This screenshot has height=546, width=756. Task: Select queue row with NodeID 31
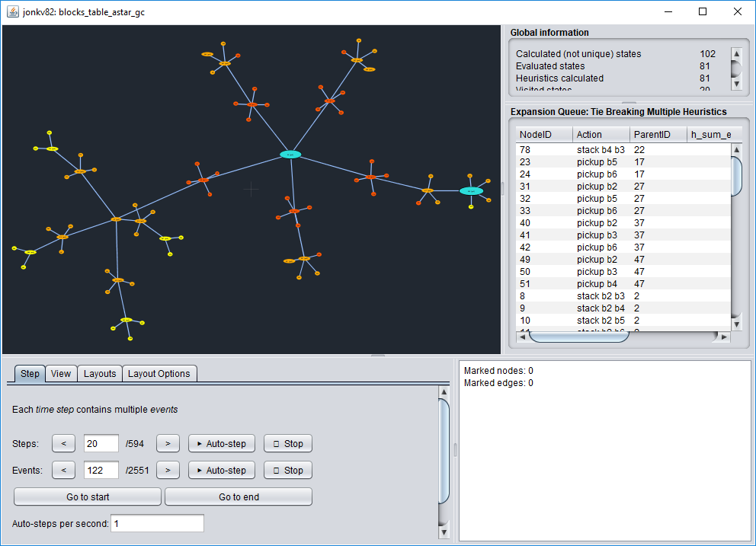pyautogui.click(x=623, y=187)
